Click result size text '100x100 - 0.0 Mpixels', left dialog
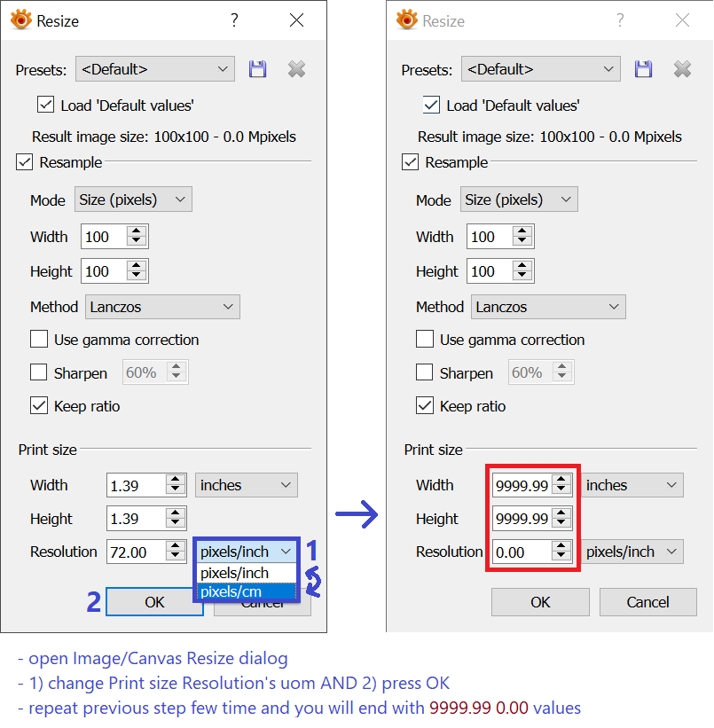 [x=224, y=137]
